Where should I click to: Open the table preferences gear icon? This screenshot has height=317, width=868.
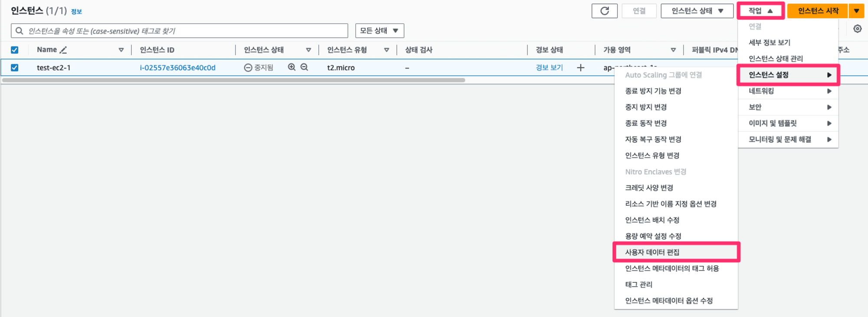857,29
